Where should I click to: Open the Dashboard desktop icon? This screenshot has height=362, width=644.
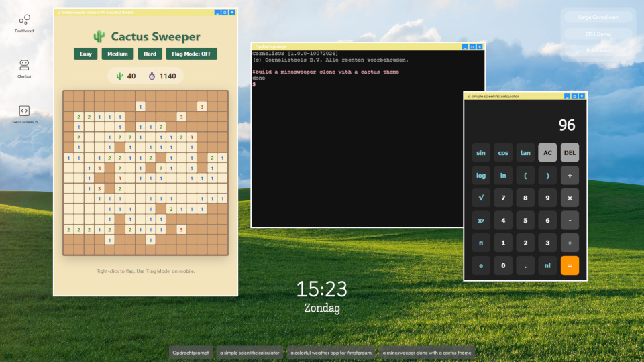[x=24, y=23]
